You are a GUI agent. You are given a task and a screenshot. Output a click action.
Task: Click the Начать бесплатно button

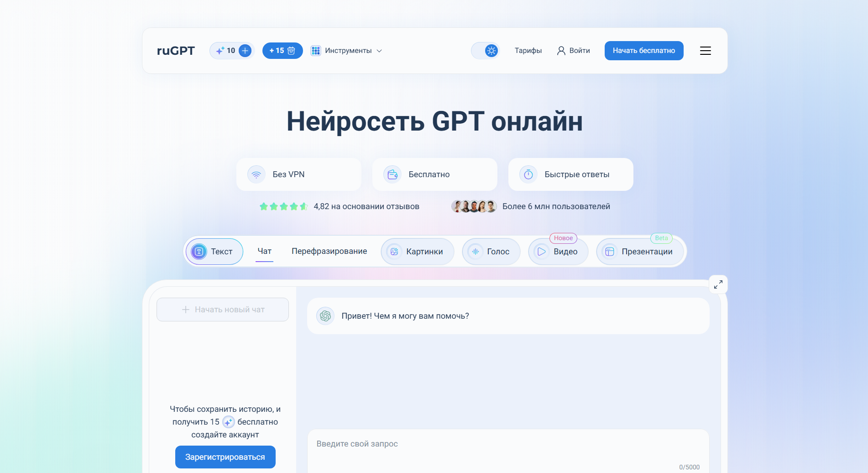pos(643,51)
